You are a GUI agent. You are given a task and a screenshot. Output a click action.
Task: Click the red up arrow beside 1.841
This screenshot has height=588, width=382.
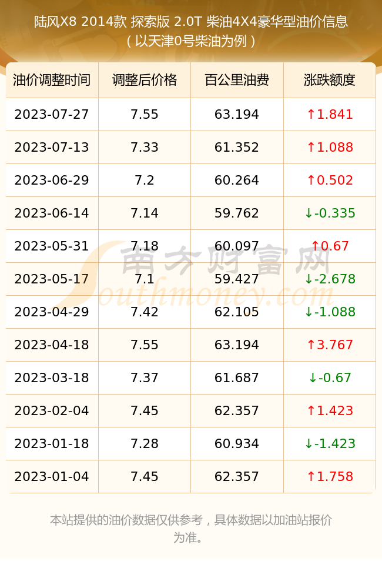coord(311,114)
